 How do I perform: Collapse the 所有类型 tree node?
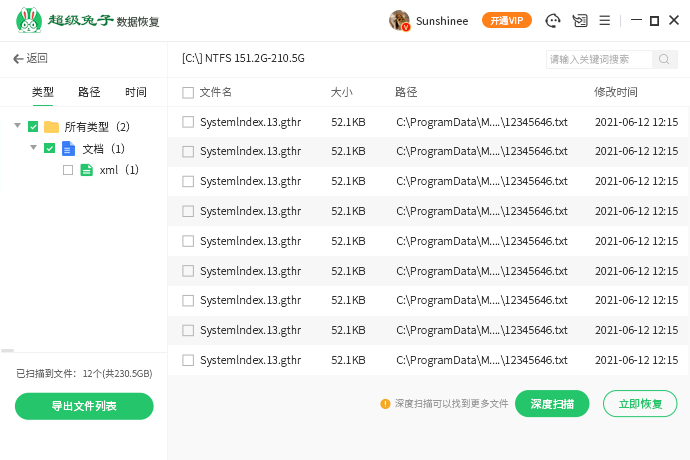(x=18, y=126)
